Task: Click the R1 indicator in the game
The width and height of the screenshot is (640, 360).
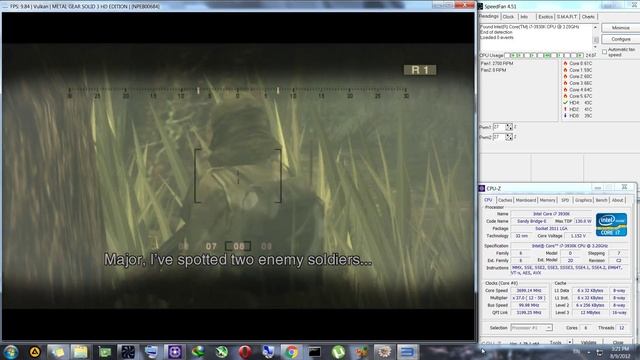Action: tap(420, 70)
